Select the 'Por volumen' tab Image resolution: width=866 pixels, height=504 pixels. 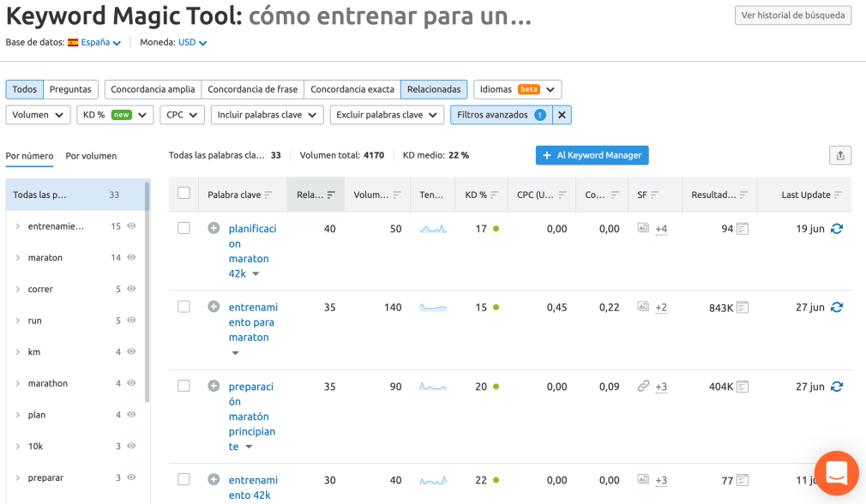[x=91, y=156]
